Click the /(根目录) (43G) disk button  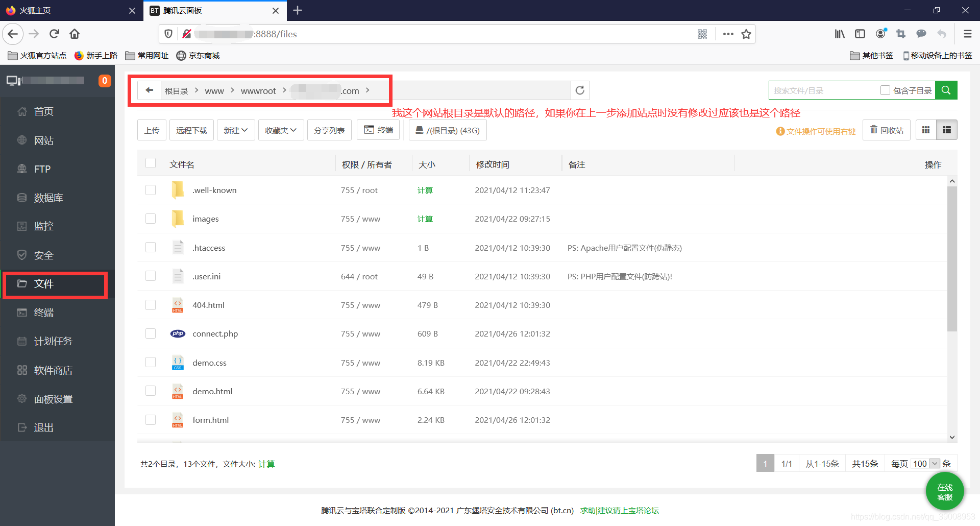[x=448, y=130]
